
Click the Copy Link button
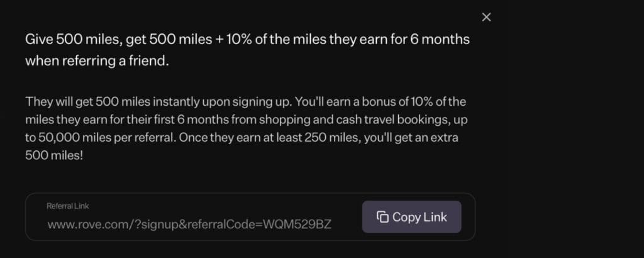click(412, 217)
